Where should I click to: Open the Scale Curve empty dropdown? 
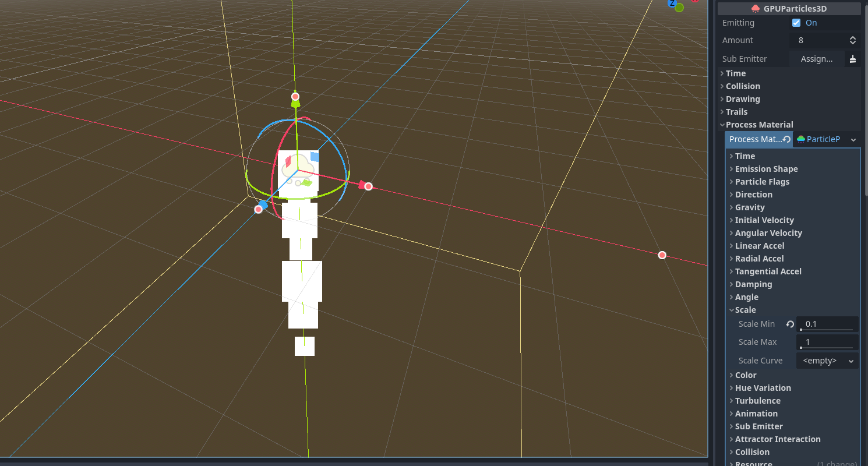click(x=827, y=360)
